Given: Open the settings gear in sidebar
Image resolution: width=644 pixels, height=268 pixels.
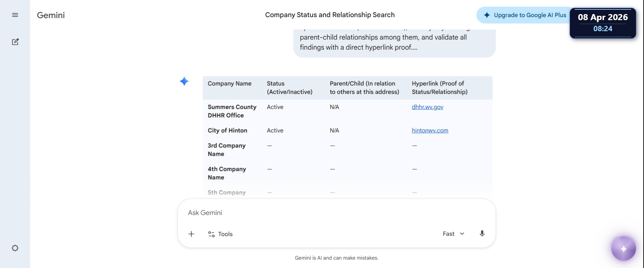Looking at the screenshot, I should (x=15, y=248).
